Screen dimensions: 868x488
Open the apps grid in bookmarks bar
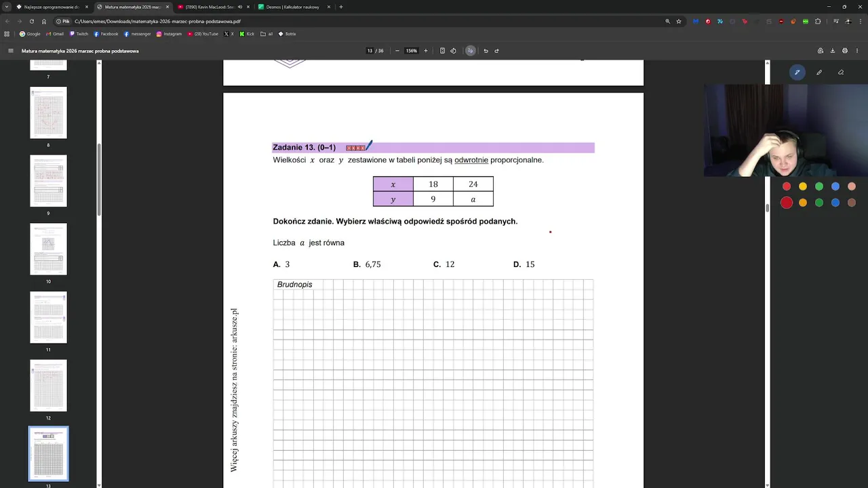[x=7, y=34]
